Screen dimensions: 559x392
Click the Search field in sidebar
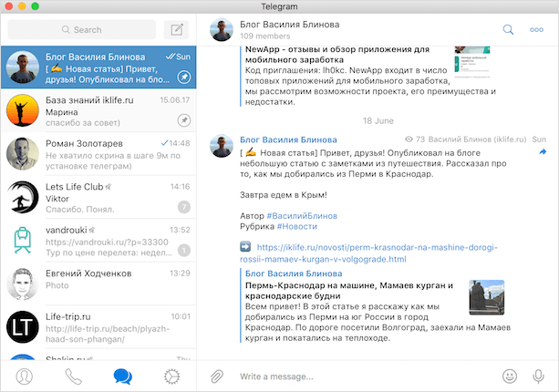pyautogui.click(x=82, y=29)
